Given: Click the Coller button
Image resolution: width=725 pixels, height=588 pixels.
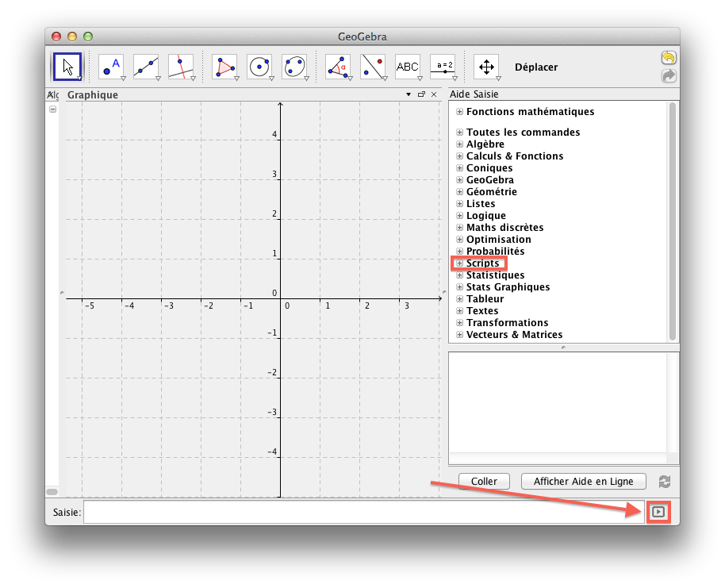Looking at the screenshot, I should [x=484, y=481].
